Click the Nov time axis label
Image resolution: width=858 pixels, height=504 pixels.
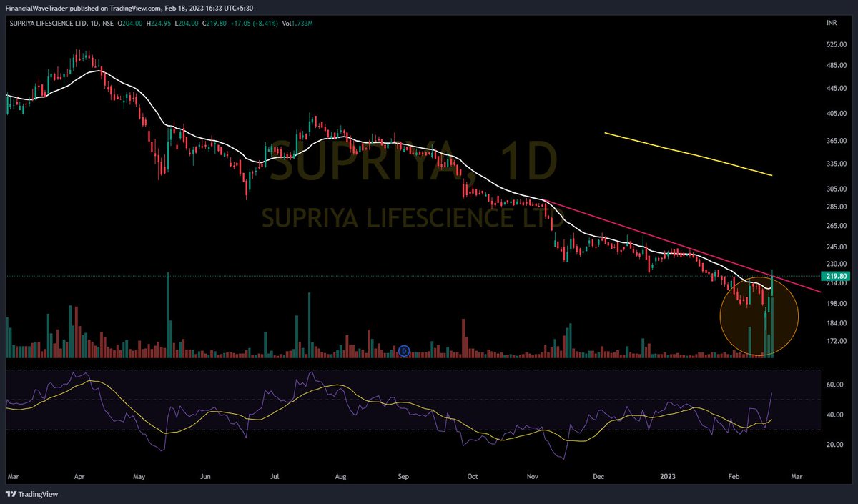[x=533, y=475]
